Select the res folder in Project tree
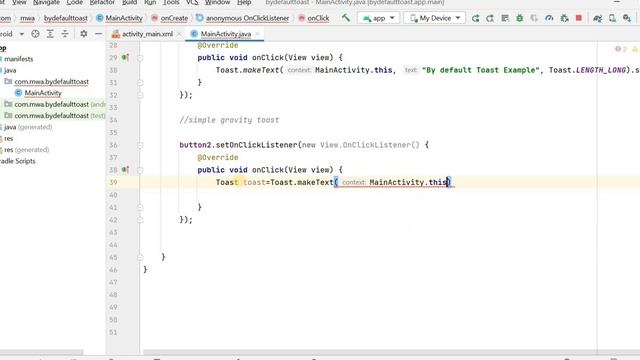 pyautogui.click(x=9, y=138)
